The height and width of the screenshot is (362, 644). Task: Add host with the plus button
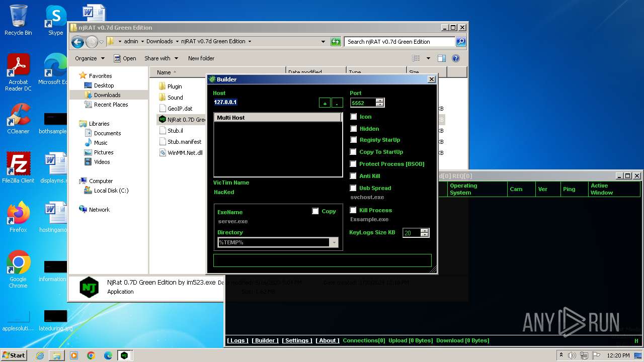point(325,103)
